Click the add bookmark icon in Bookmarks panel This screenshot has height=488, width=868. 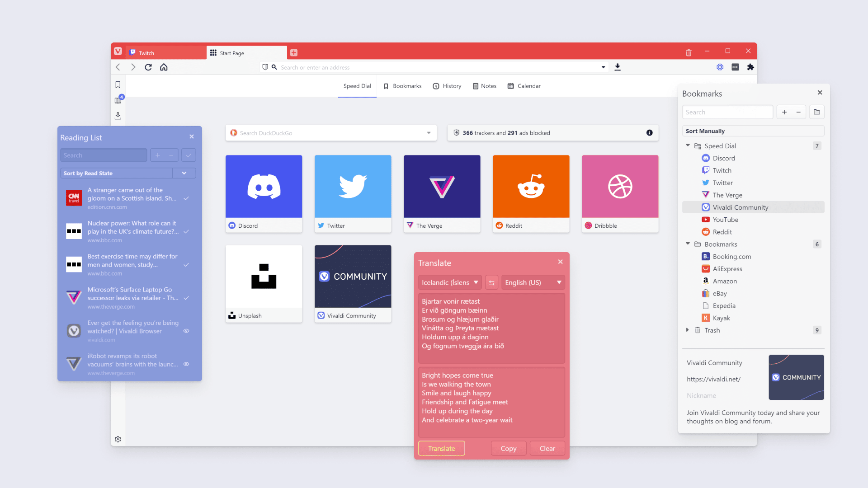pyautogui.click(x=784, y=112)
